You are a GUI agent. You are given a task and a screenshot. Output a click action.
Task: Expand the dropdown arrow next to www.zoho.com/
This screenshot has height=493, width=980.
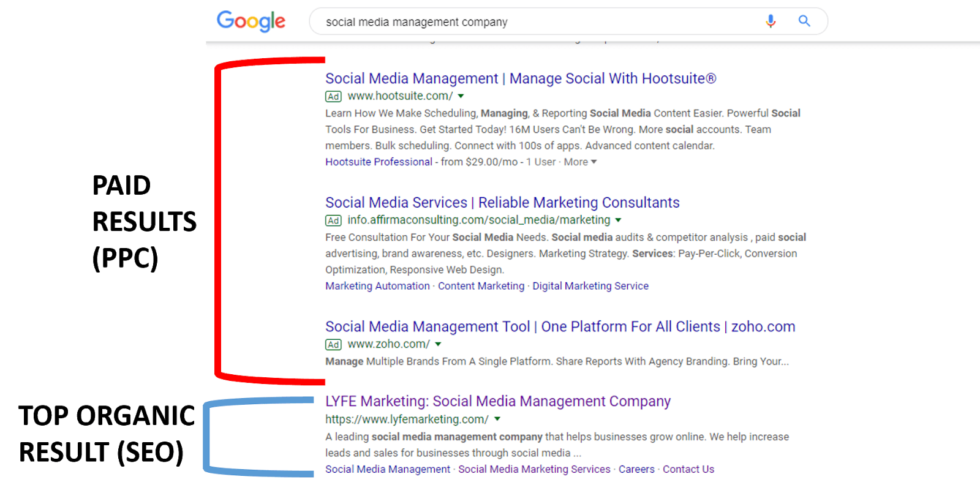[438, 344]
